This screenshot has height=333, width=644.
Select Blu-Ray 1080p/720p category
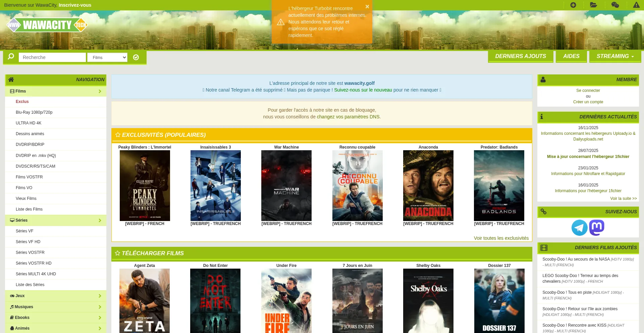[34, 112]
